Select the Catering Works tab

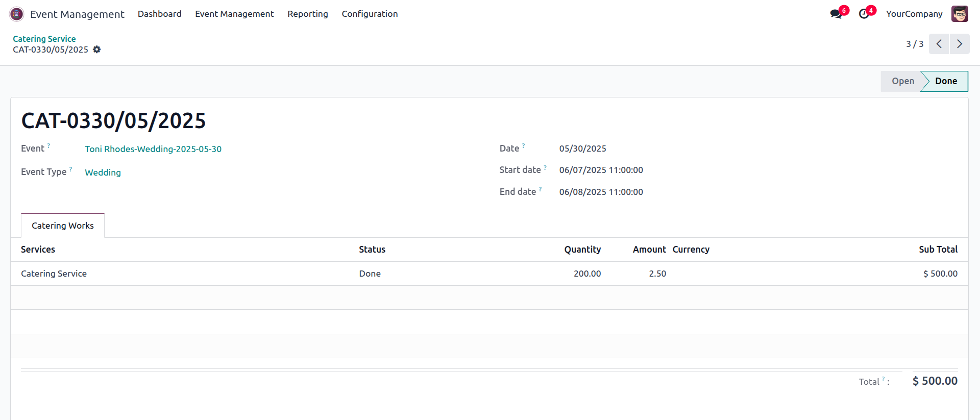pos(63,226)
